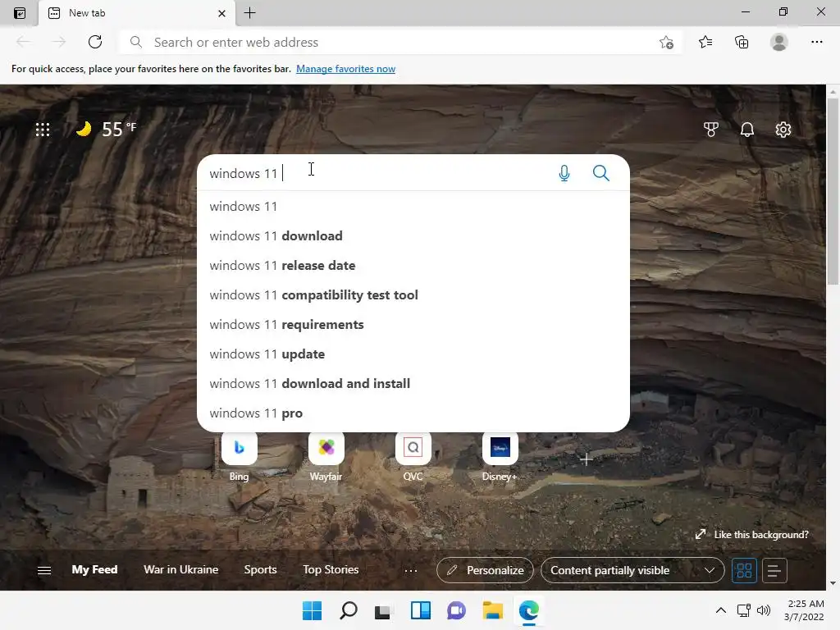Choose first suggestion windows 11
This screenshot has height=630, width=840.
pos(413,206)
